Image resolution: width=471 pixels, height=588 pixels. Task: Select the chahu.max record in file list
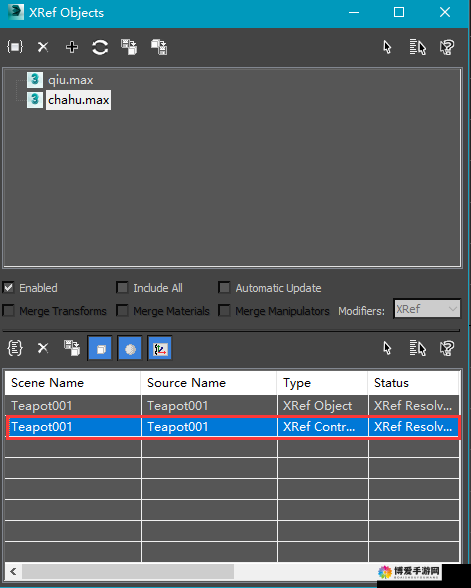pyautogui.click(x=78, y=100)
